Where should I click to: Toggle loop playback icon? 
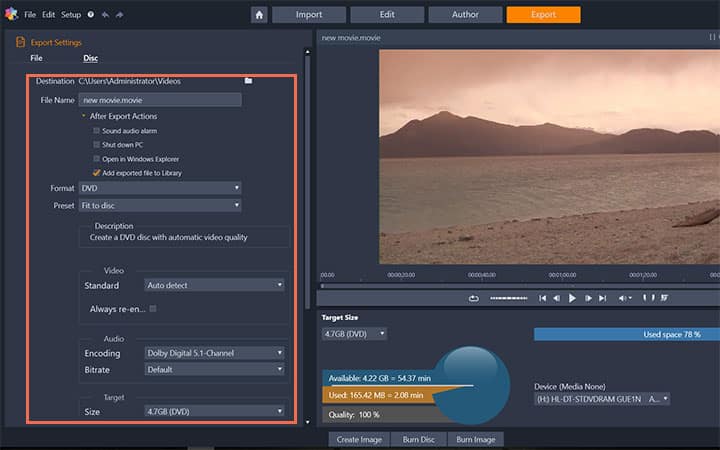click(x=473, y=298)
